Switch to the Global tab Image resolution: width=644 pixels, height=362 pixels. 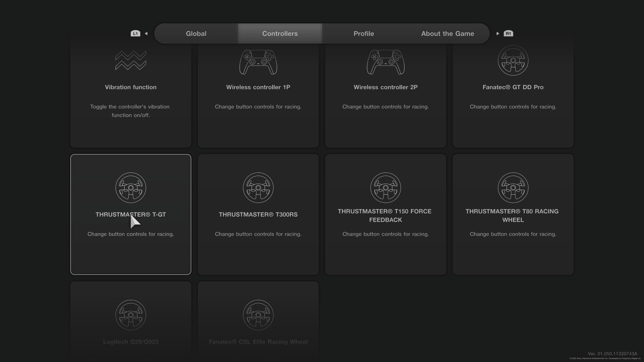[196, 33]
